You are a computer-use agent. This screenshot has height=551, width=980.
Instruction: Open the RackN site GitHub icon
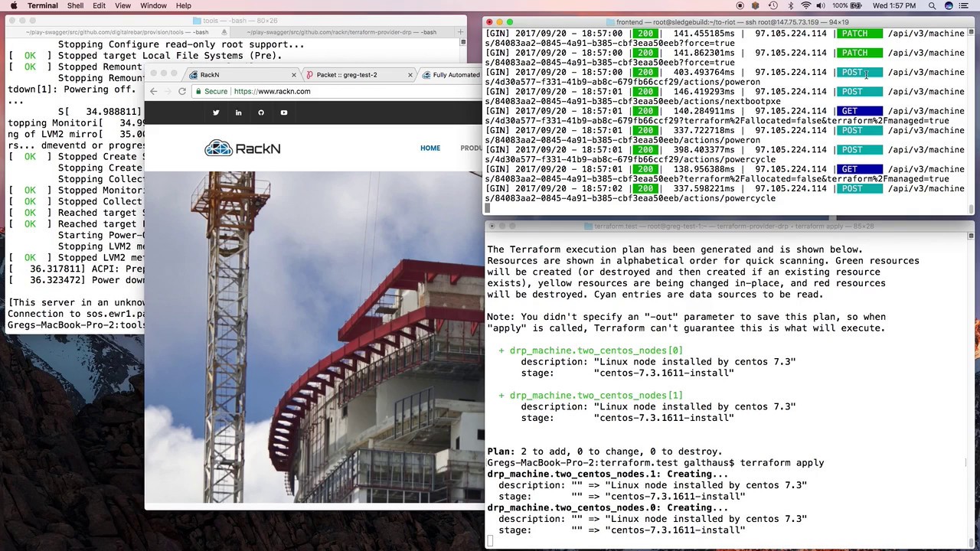click(261, 112)
